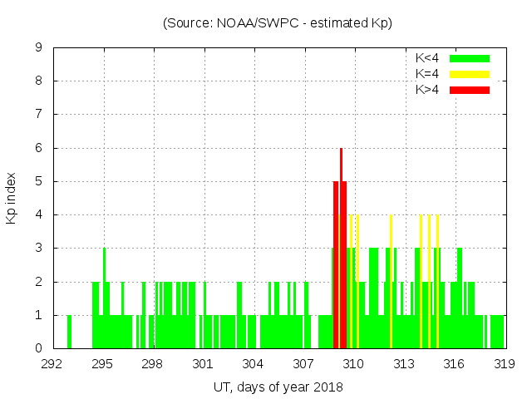
Task: Select the K>4 legend text label
Action: coord(429,90)
